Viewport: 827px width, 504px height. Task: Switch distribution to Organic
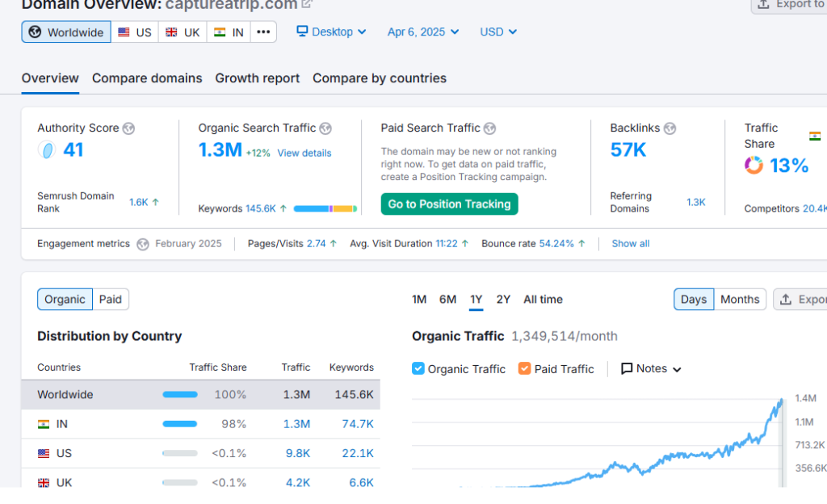65,300
